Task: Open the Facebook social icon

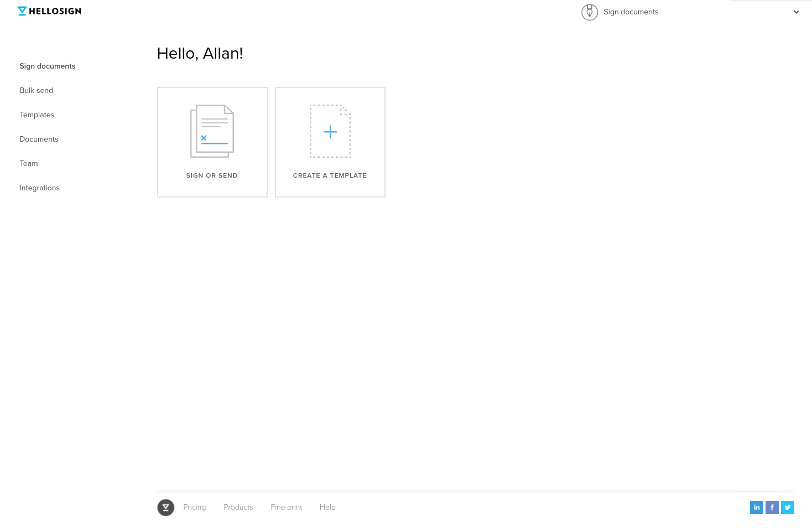Action: [772, 508]
